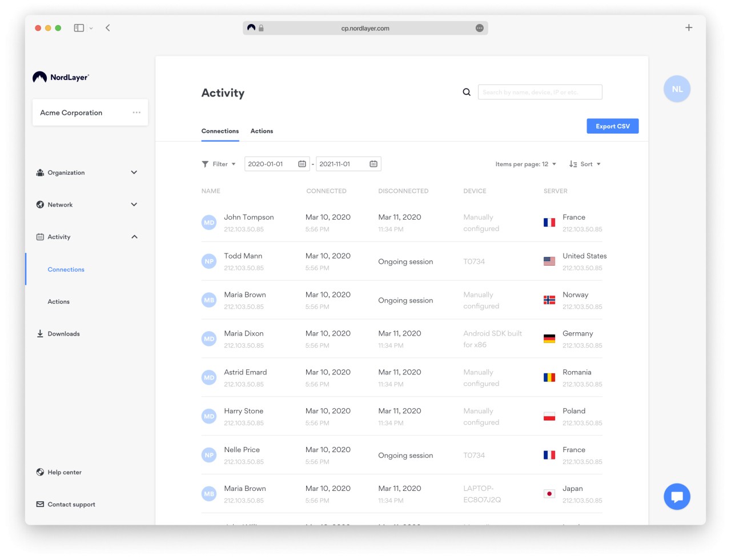Open start date calendar picker icon
This screenshot has width=731, height=560.
302,164
